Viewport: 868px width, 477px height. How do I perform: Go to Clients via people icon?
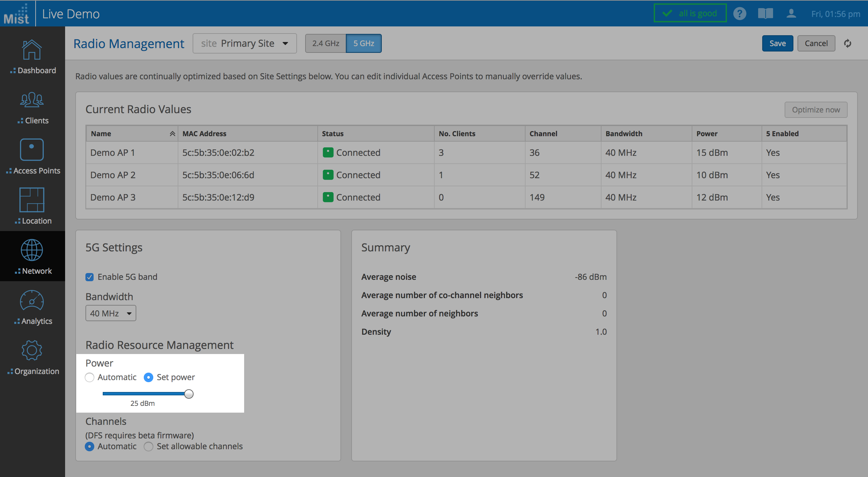point(32,100)
